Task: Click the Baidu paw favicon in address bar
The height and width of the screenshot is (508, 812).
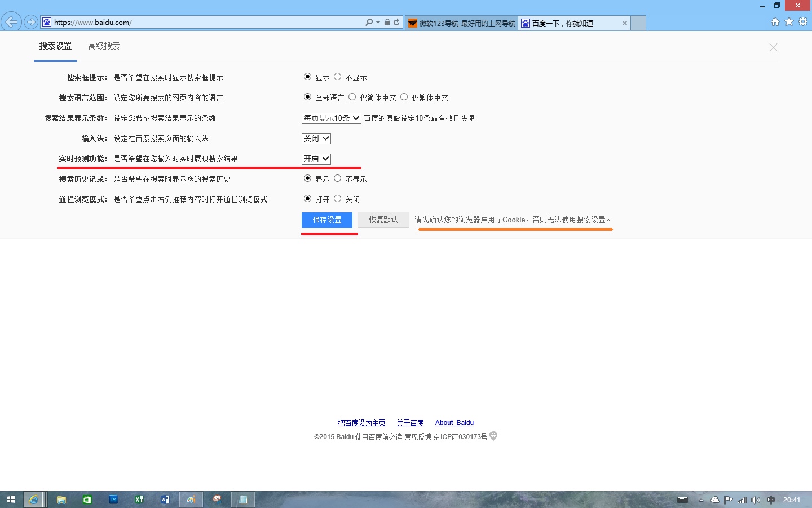Action: pyautogui.click(x=47, y=22)
